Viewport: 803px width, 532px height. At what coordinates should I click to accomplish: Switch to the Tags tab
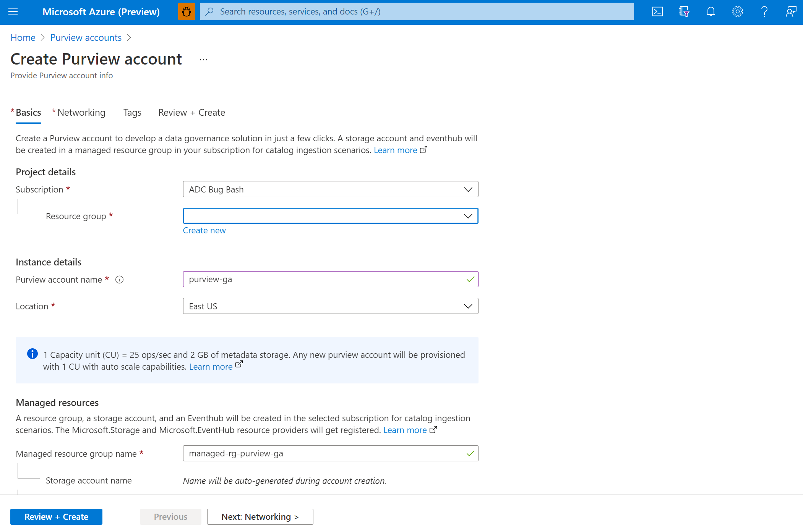132,113
